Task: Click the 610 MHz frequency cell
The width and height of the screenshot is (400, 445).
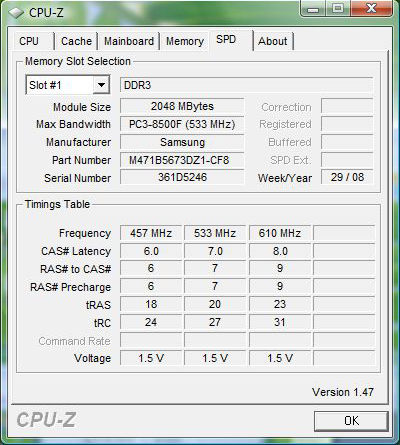Action: point(280,233)
